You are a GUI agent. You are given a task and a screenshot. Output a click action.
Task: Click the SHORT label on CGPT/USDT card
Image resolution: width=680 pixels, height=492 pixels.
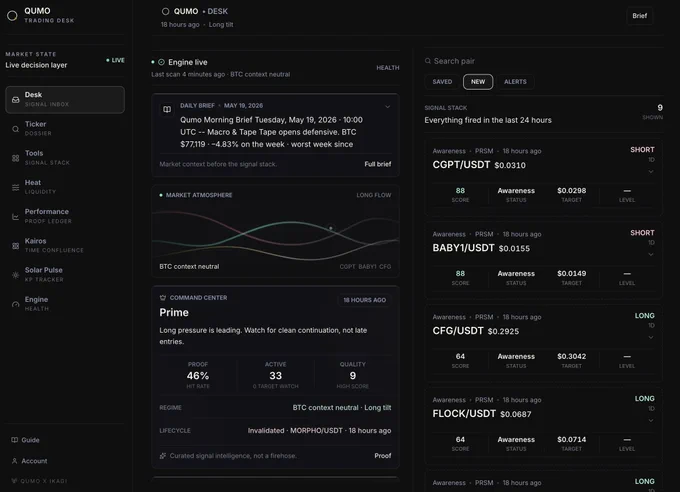coord(642,150)
